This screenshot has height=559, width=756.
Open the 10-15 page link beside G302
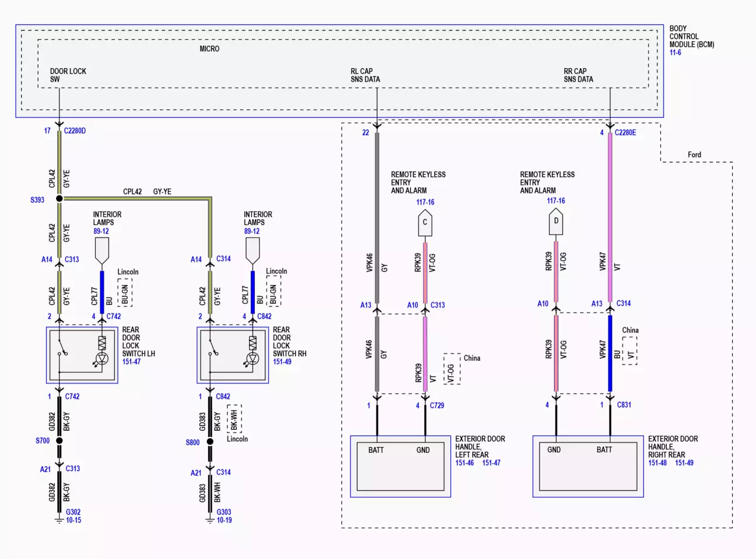pos(73,520)
